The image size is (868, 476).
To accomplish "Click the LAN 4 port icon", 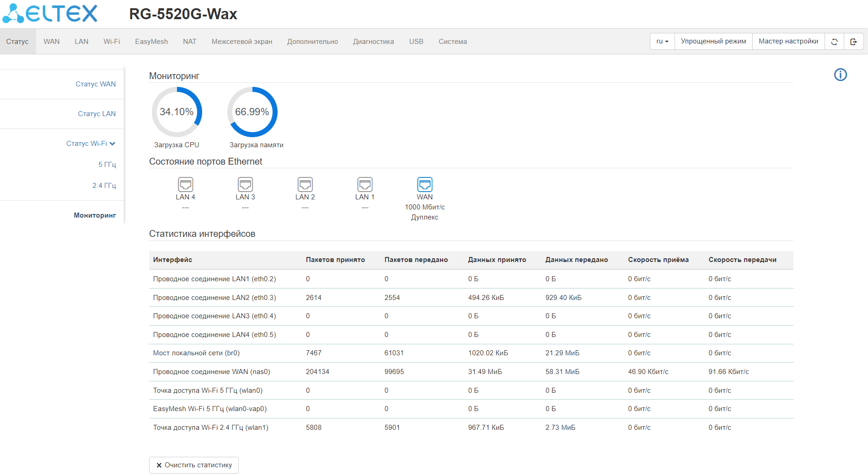I will [185, 185].
